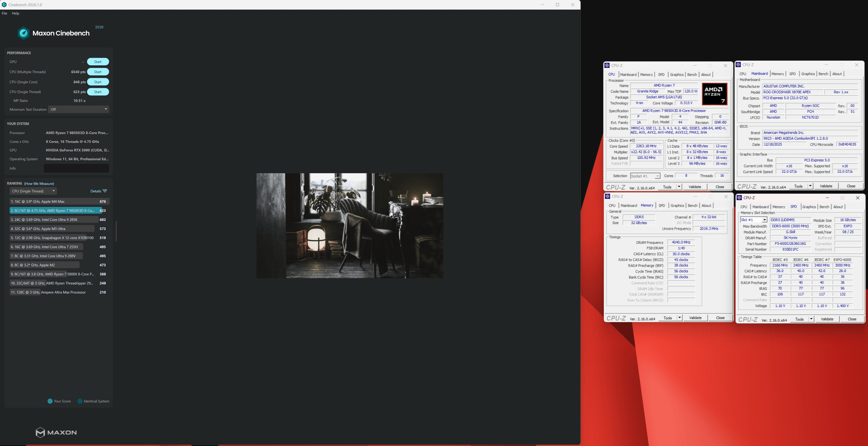The height and width of the screenshot is (446, 868).
Task: Click the Your Score legend circle
Action: (50, 401)
